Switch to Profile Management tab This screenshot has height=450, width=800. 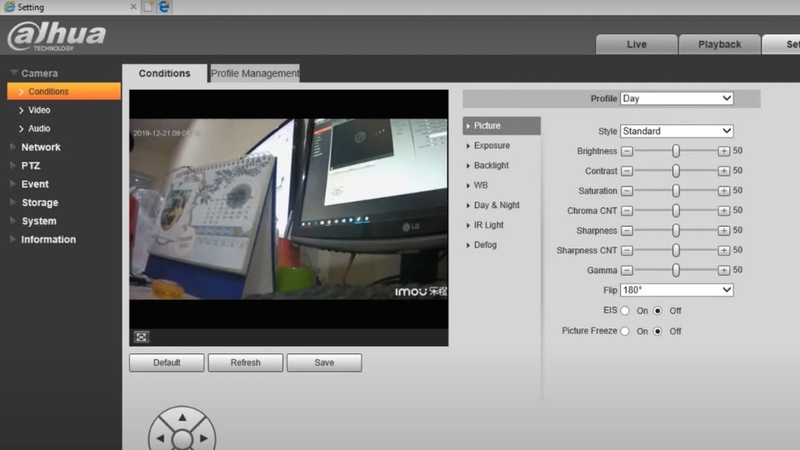pyautogui.click(x=255, y=73)
